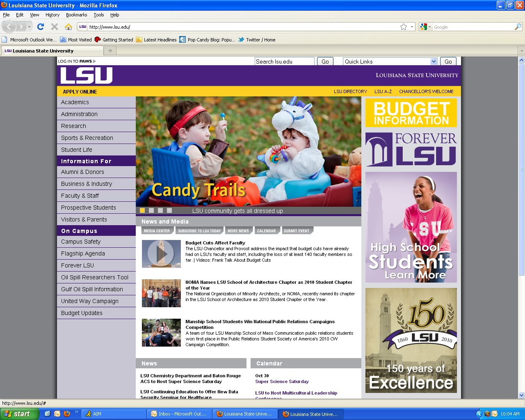Select the second carousel indicator square
The height and width of the screenshot is (420, 525).
click(x=151, y=210)
